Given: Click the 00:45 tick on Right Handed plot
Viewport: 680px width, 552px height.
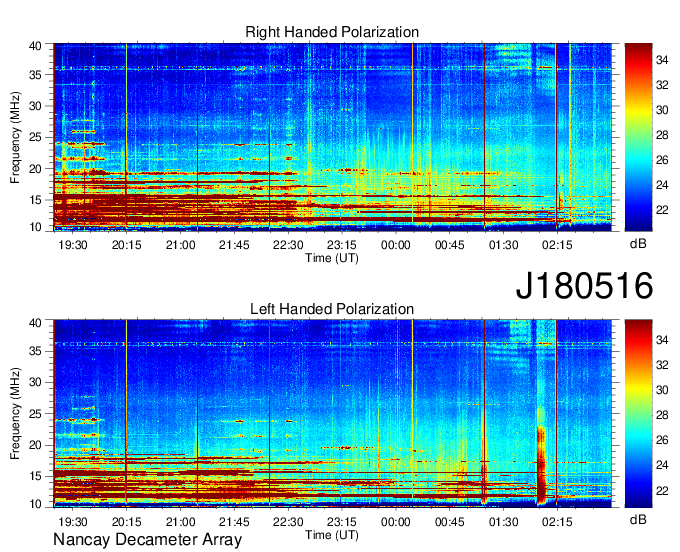Looking at the screenshot, I should 450,245.
